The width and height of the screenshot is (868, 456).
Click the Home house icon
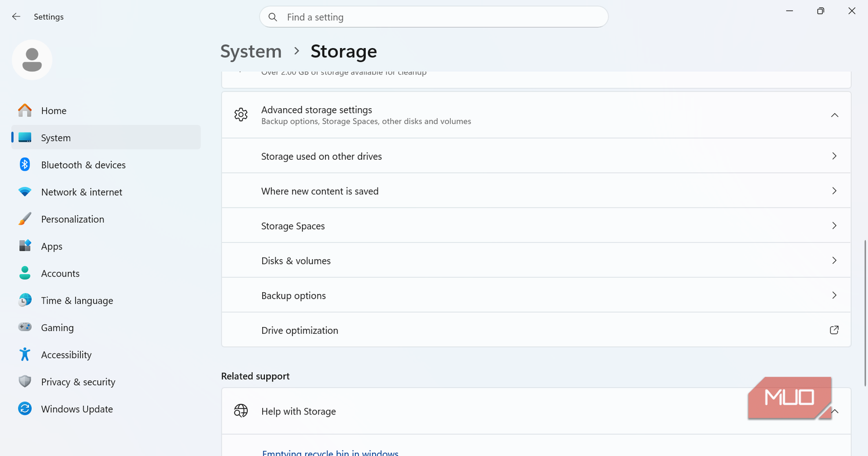25,111
